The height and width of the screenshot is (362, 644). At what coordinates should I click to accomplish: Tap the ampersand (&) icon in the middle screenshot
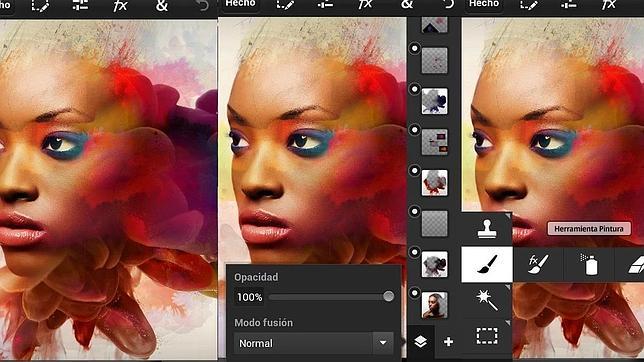coord(407,5)
